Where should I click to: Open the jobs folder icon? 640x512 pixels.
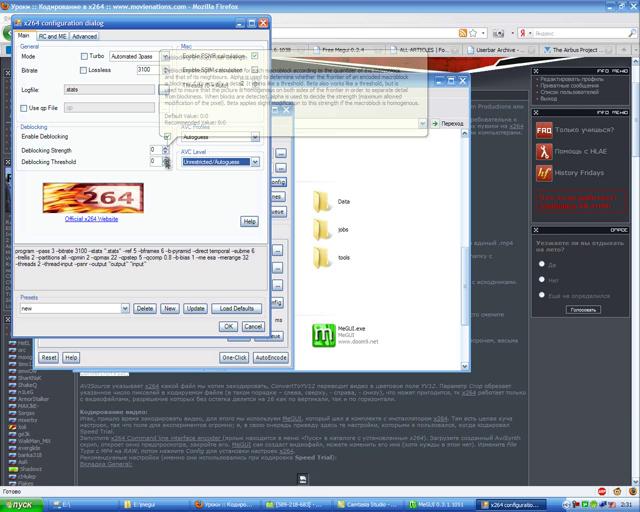pos(322,229)
